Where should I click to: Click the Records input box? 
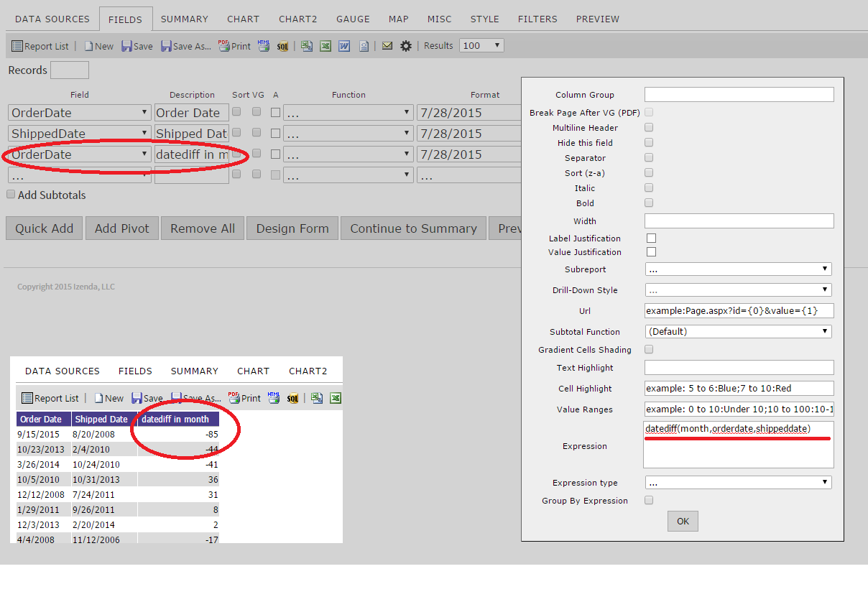70,70
